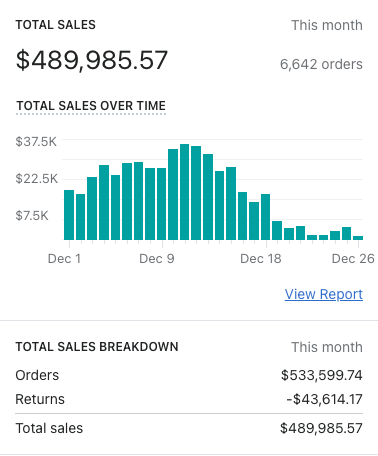Click the Dec 9 axis label

pyautogui.click(x=157, y=259)
